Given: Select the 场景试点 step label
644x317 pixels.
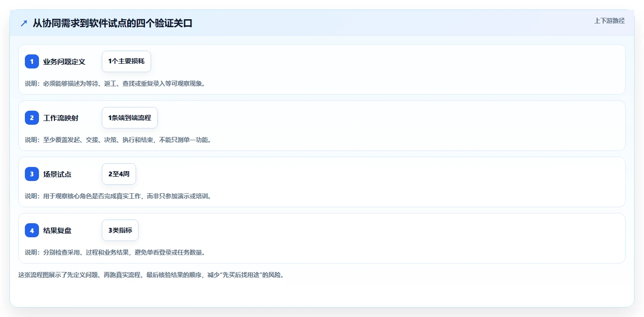Looking at the screenshot, I should point(57,174).
